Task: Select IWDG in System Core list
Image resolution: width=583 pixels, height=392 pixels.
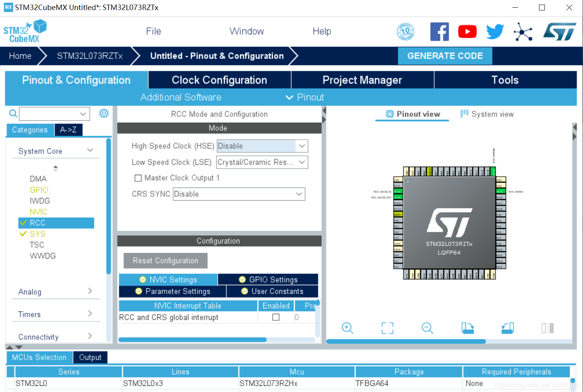Action: 40,201
